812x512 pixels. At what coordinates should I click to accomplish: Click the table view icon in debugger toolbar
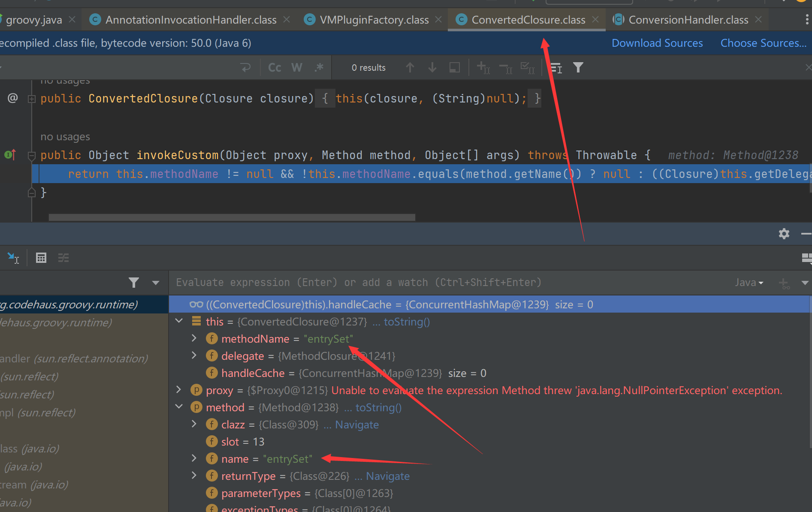(41, 258)
